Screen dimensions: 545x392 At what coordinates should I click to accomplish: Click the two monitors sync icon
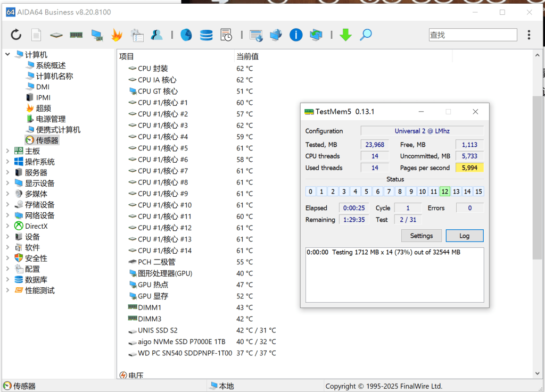(316, 35)
